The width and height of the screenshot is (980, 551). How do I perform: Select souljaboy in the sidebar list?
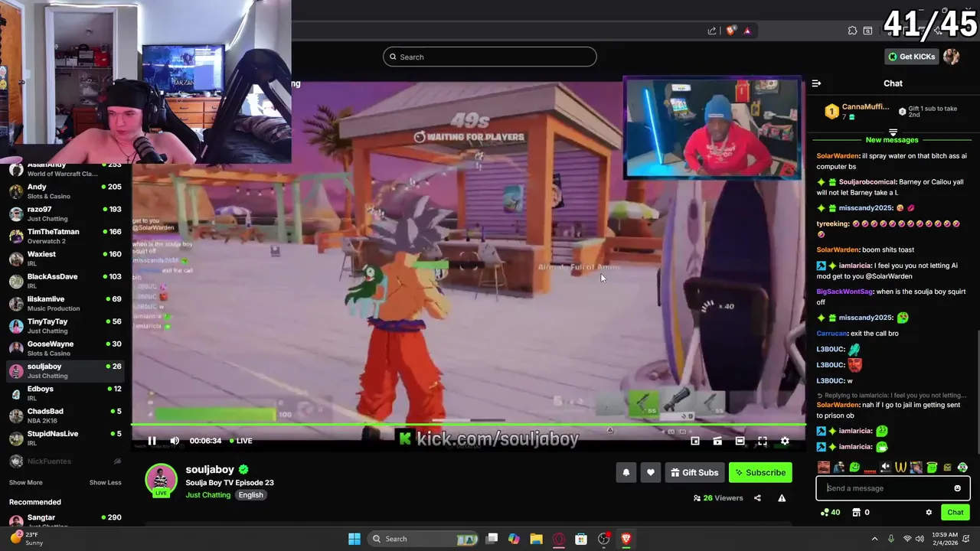pos(65,371)
